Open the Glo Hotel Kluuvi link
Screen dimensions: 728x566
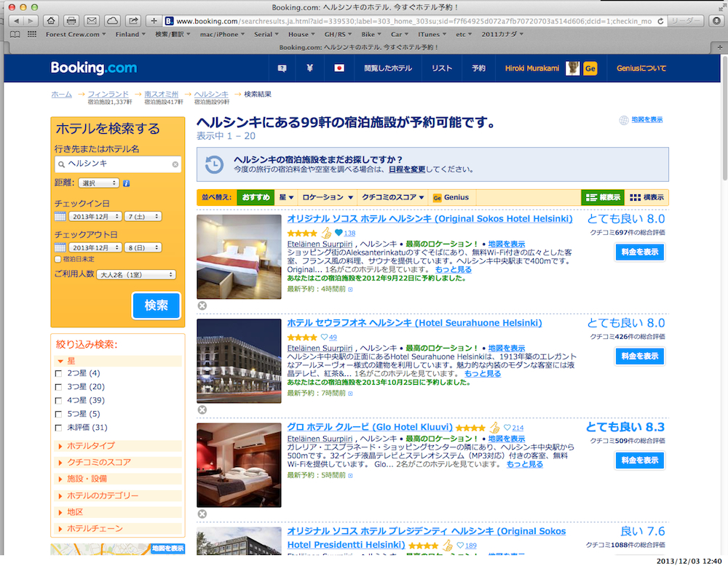[370, 427]
